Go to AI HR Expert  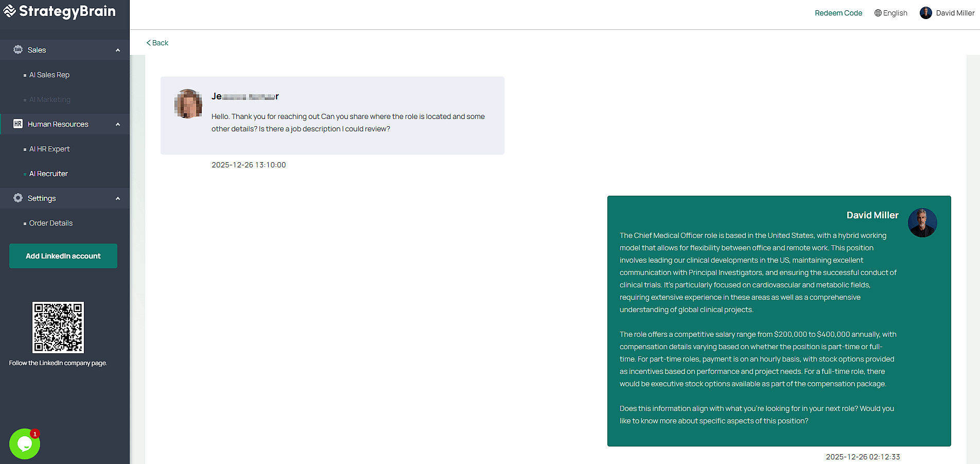click(x=49, y=149)
